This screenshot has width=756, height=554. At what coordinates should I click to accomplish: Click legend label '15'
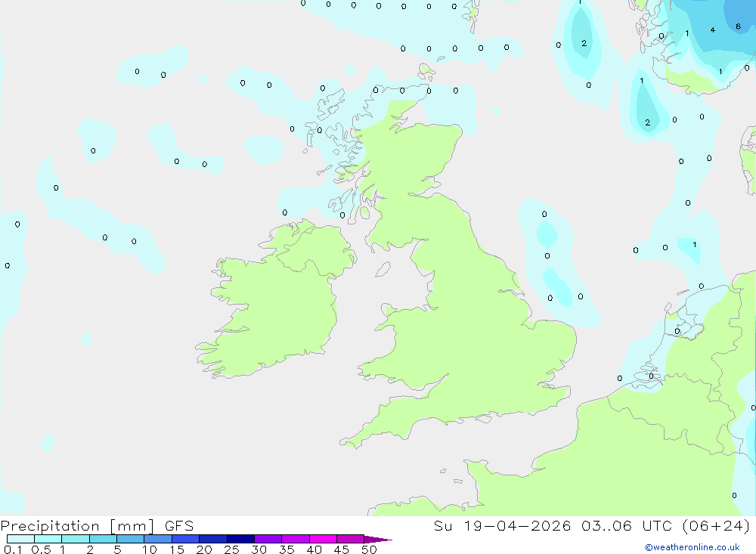click(x=177, y=549)
